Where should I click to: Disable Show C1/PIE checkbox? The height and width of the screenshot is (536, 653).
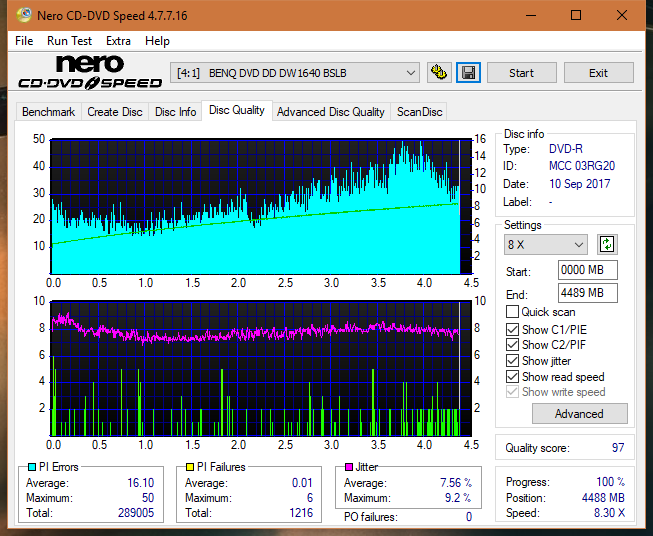point(512,329)
